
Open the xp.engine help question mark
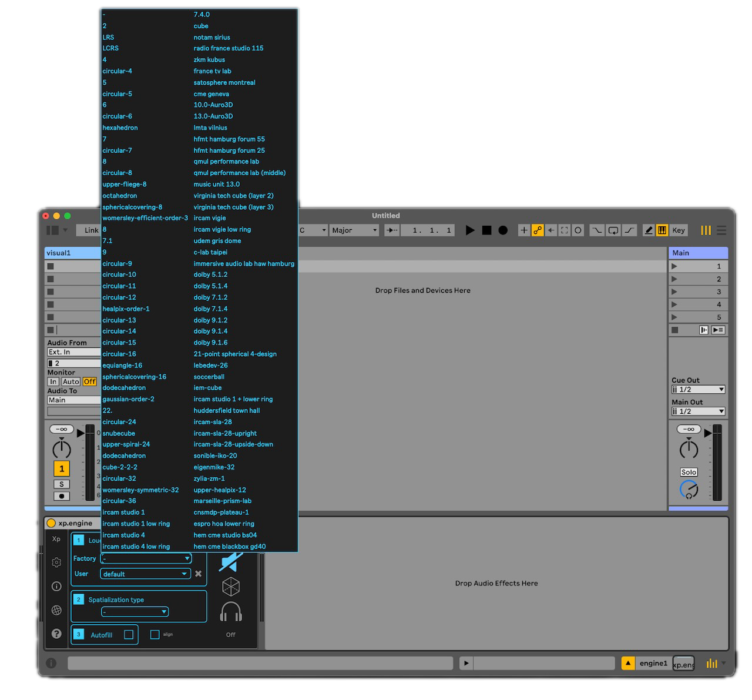coord(56,634)
